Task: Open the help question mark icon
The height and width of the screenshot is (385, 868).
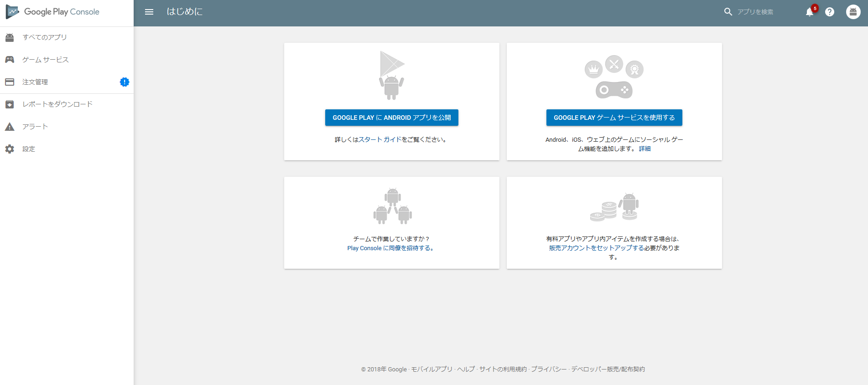Action: pos(830,12)
